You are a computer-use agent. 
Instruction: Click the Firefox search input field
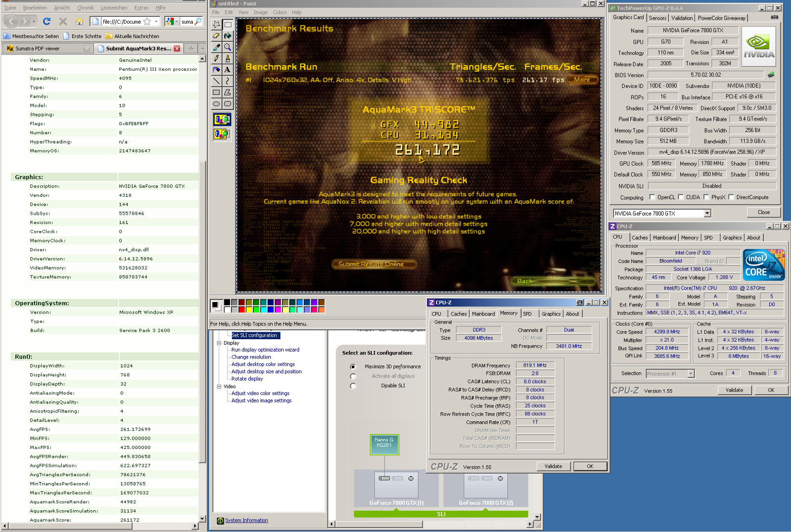tap(187, 21)
